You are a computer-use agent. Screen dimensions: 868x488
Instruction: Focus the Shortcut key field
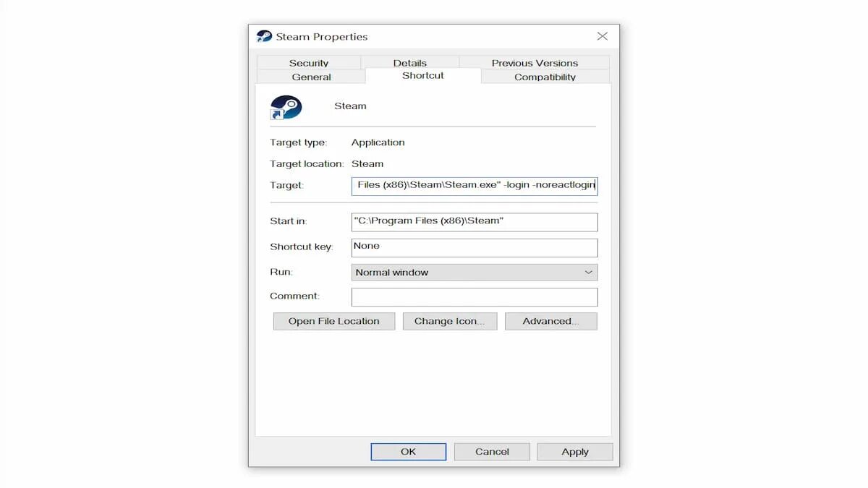[475, 247]
